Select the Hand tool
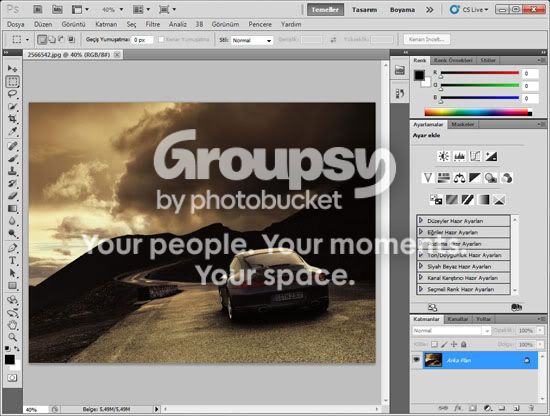550x416 pixels. pos(13,325)
